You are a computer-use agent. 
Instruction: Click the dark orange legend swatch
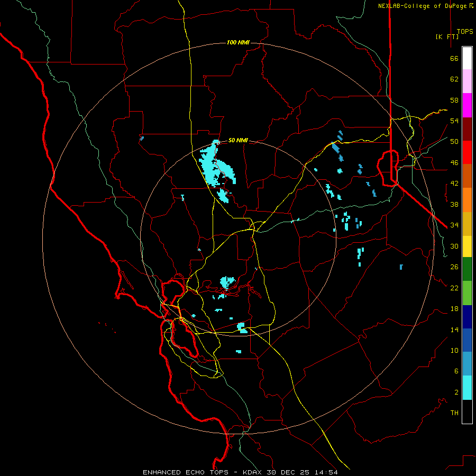pos(467,176)
